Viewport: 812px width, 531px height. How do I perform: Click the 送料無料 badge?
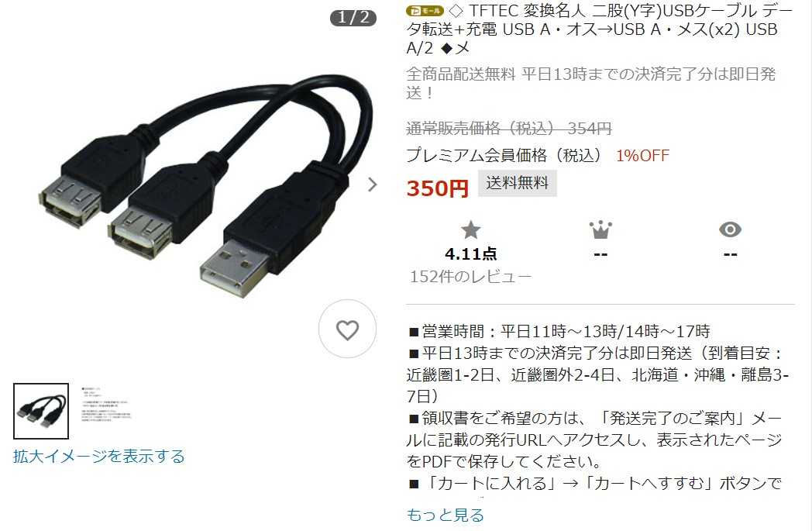518,183
